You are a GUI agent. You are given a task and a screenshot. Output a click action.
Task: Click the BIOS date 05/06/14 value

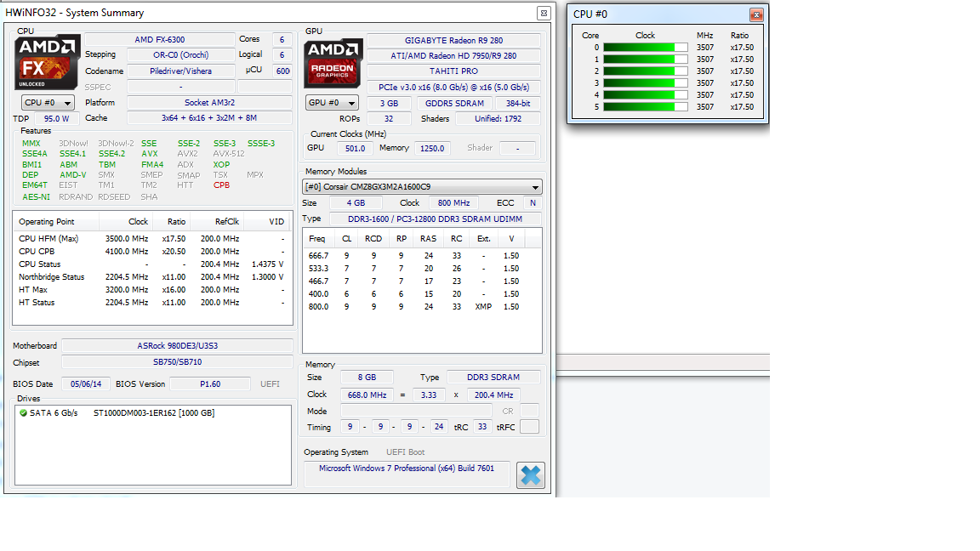pyautogui.click(x=86, y=384)
